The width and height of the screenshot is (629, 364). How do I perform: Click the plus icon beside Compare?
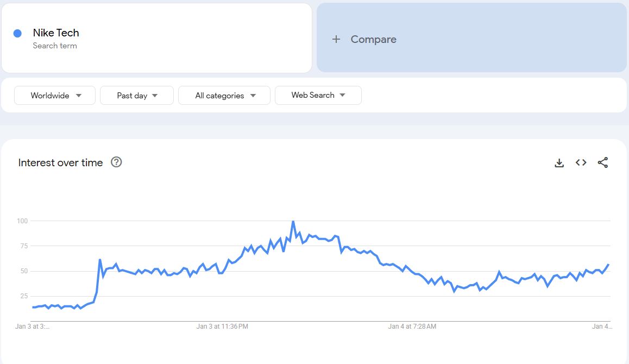pos(336,39)
